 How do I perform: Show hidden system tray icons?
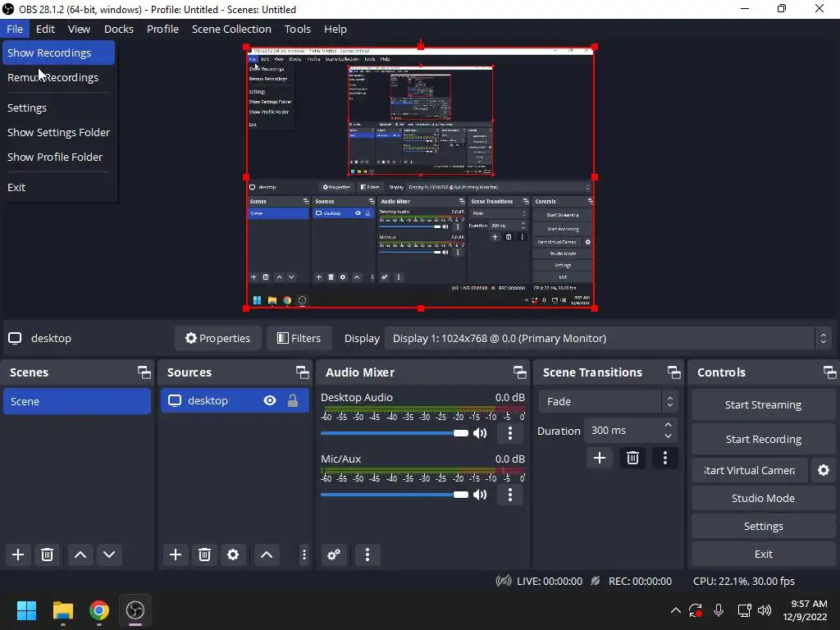pyautogui.click(x=676, y=609)
